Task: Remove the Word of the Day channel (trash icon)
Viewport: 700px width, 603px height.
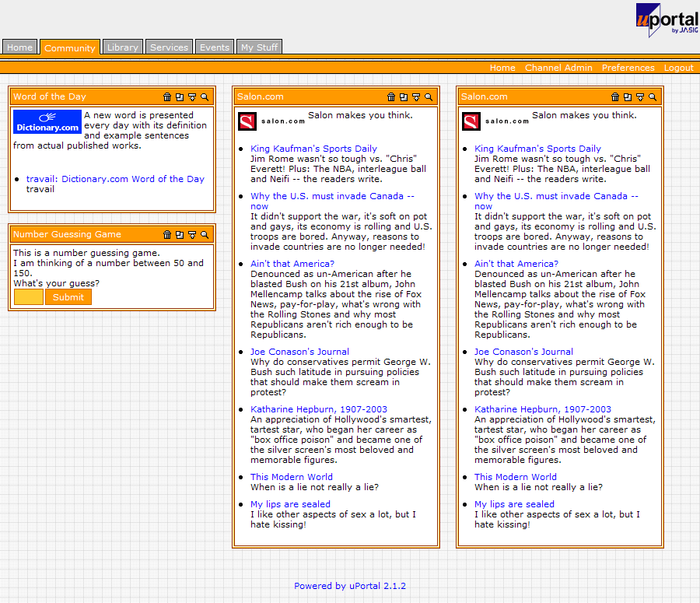Action: pos(167,97)
